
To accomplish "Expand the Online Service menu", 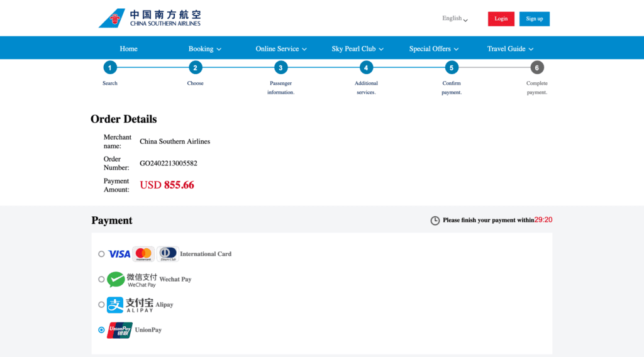I will pos(281,49).
